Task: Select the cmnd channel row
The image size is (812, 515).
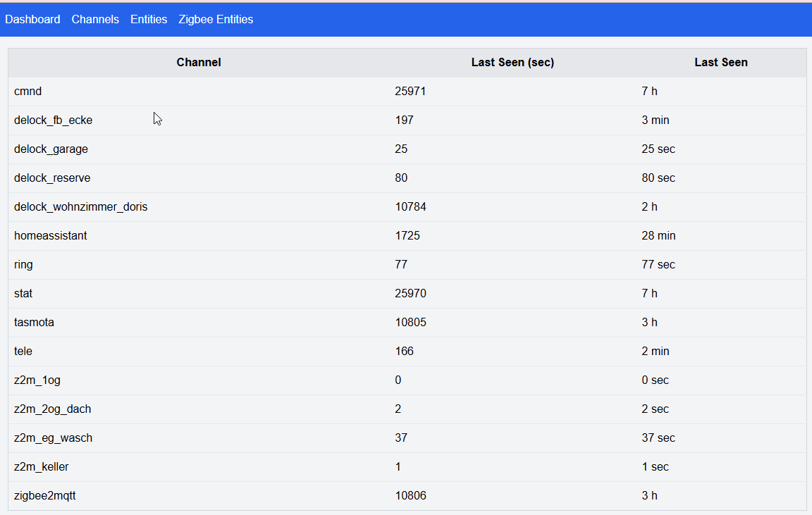Action: pyautogui.click(x=27, y=92)
